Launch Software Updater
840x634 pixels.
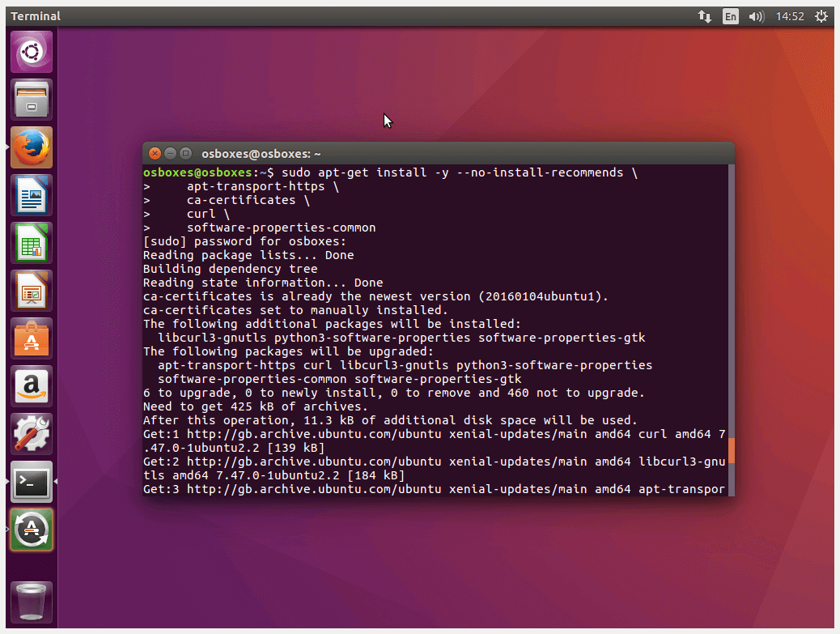tap(31, 530)
